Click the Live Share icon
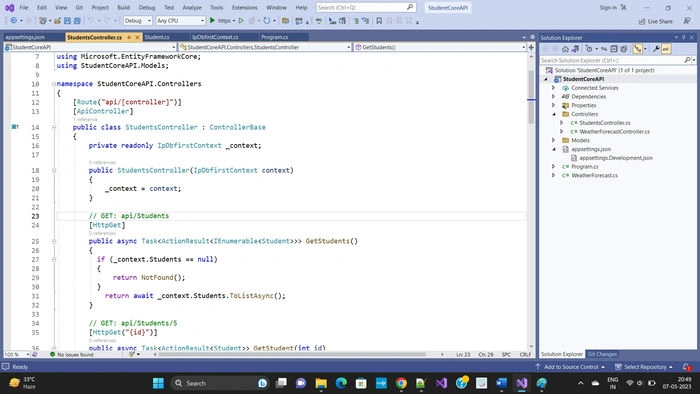 [x=655, y=21]
